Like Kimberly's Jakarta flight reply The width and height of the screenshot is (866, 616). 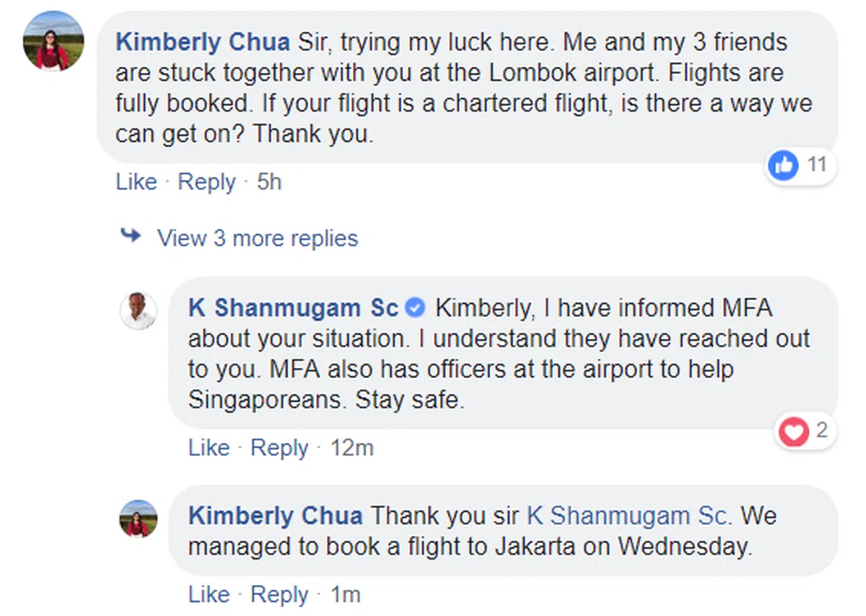pos(209,594)
